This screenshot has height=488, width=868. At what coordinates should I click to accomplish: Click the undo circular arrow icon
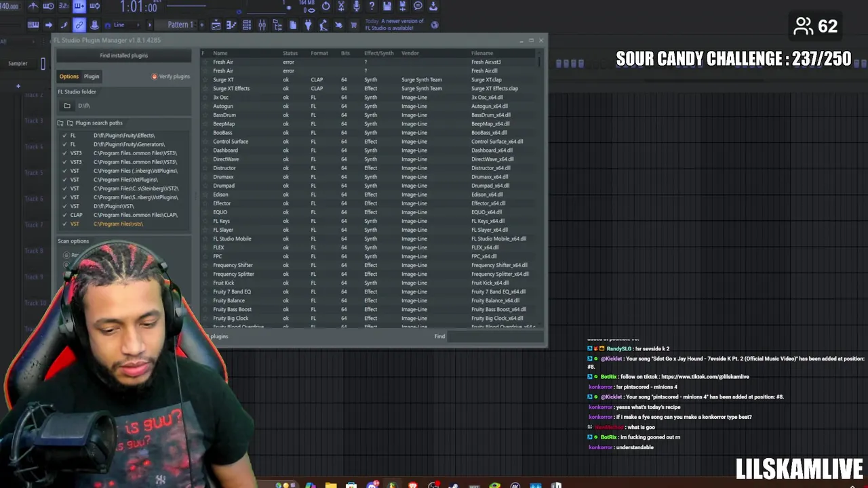pyautogui.click(x=326, y=6)
